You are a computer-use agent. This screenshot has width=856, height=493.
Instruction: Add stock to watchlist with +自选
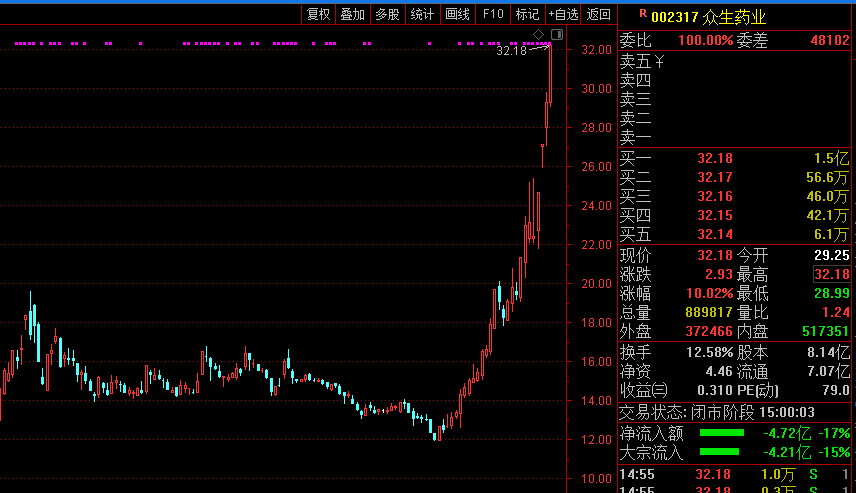[563, 14]
